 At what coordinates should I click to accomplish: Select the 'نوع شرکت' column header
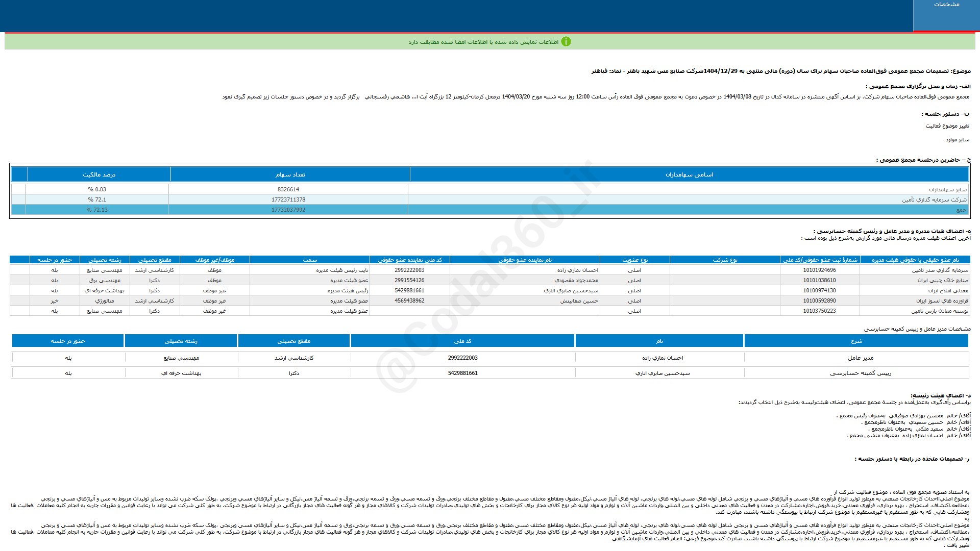click(x=725, y=260)
